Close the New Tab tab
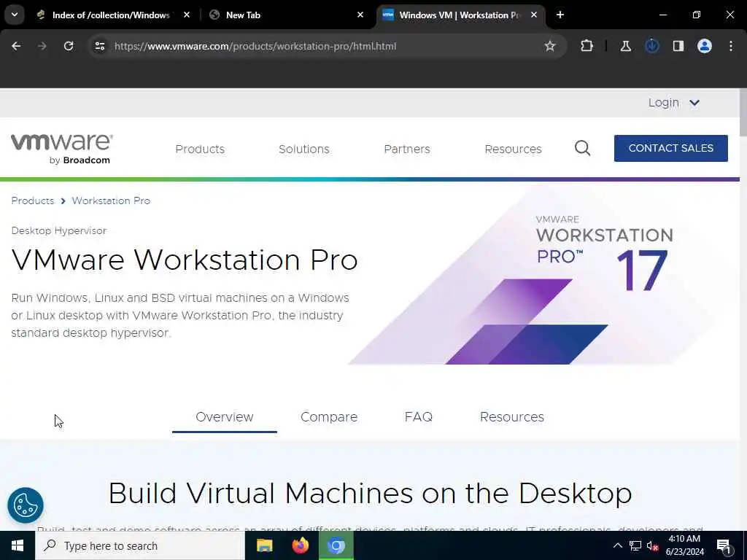Viewport: 747px width, 560px height. point(360,15)
